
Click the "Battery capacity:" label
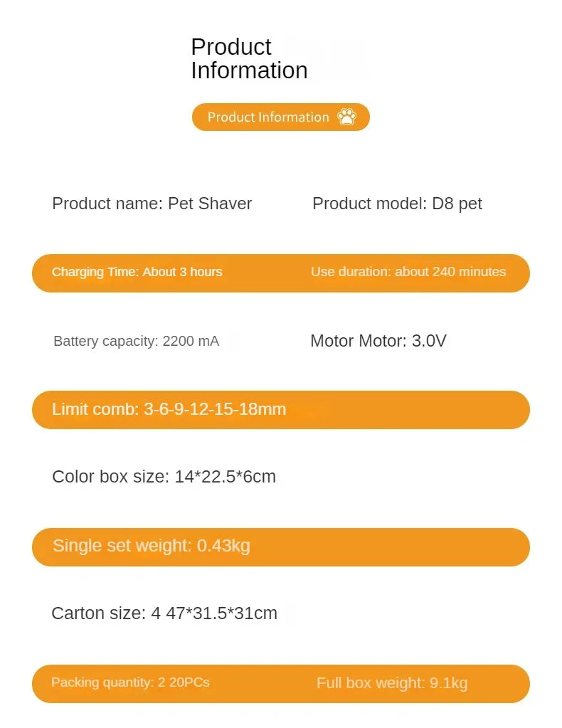click(x=105, y=342)
